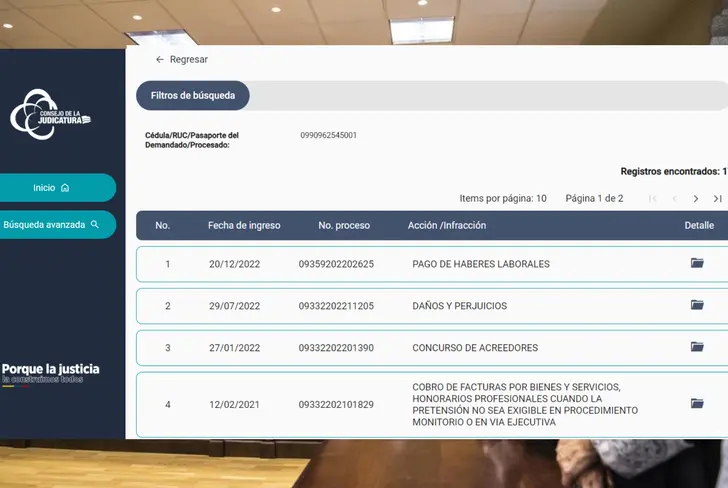728x488 pixels.
Task: Click process number 09332202101829
Action: coord(336,404)
